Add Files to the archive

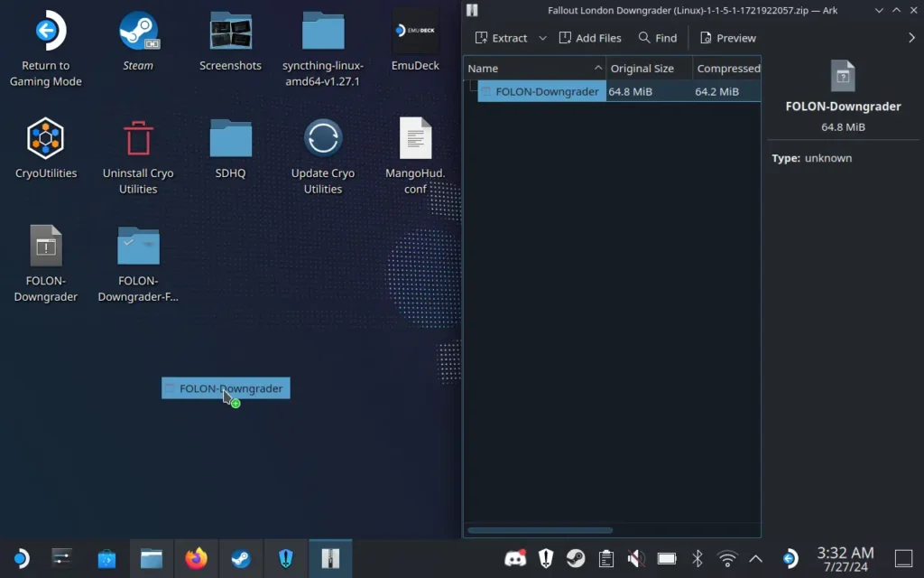click(x=590, y=38)
